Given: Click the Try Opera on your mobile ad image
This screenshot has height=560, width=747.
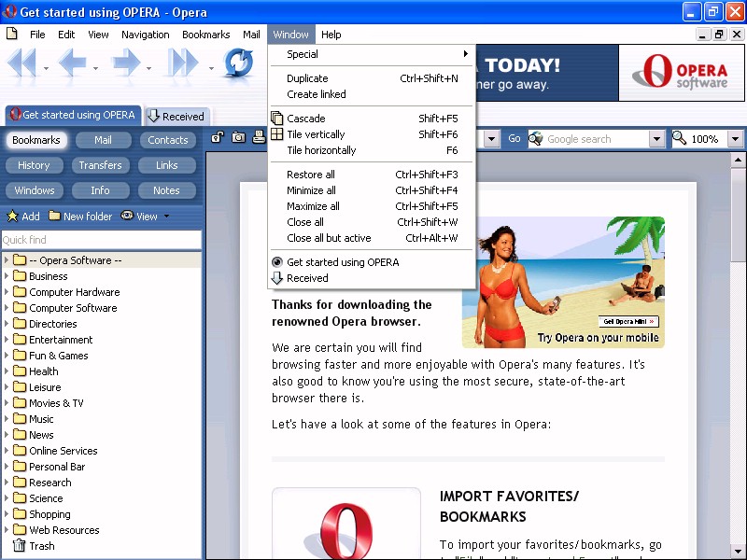Looking at the screenshot, I should pos(563,283).
